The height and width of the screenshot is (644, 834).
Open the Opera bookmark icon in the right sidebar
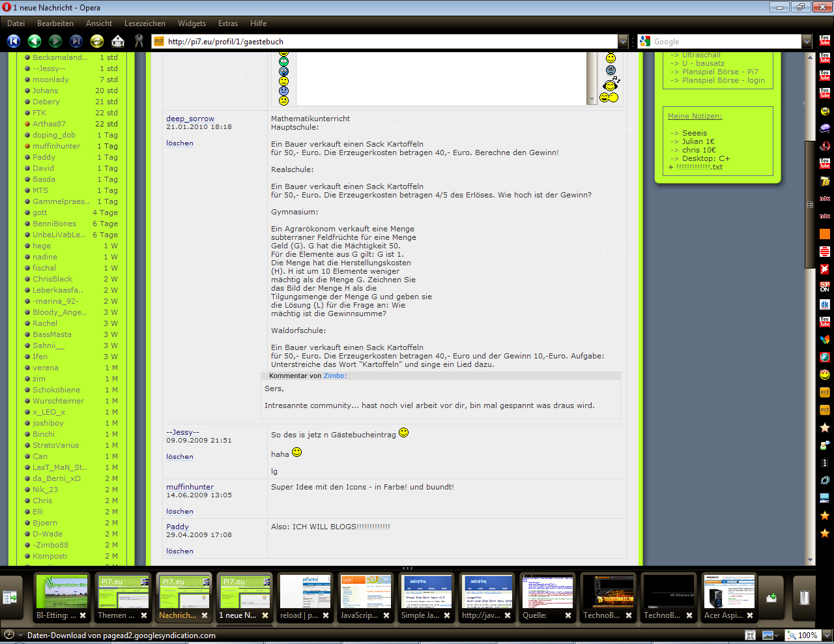tap(825, 145)
